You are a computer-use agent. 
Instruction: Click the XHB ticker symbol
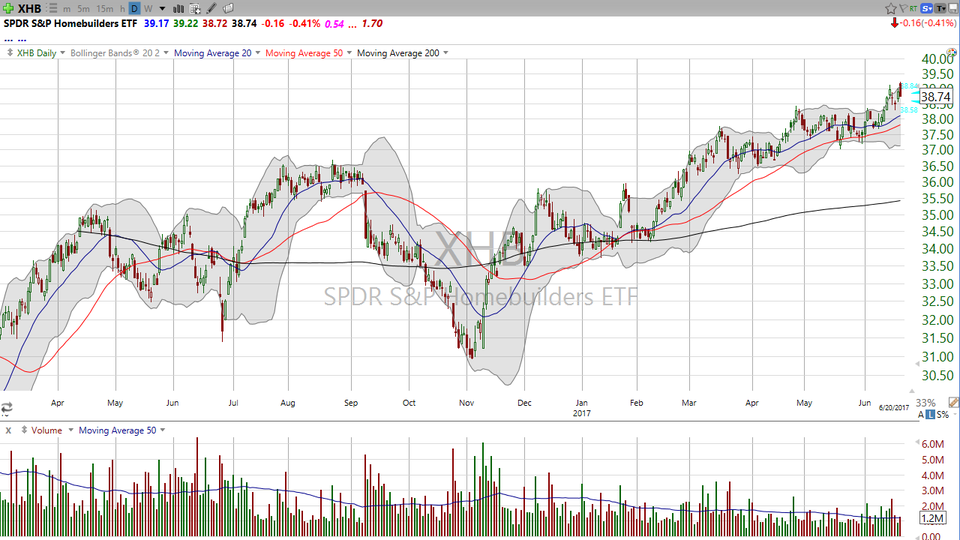pos(29,9)
